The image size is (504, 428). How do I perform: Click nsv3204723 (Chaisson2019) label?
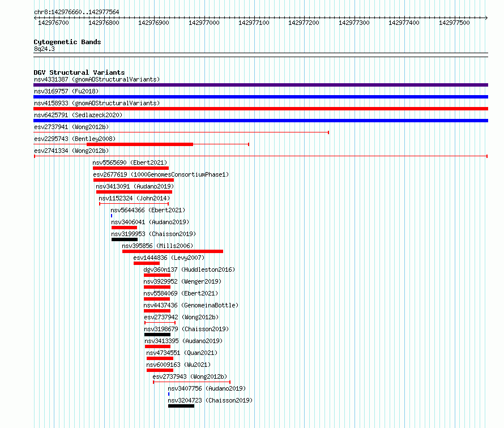210,400
